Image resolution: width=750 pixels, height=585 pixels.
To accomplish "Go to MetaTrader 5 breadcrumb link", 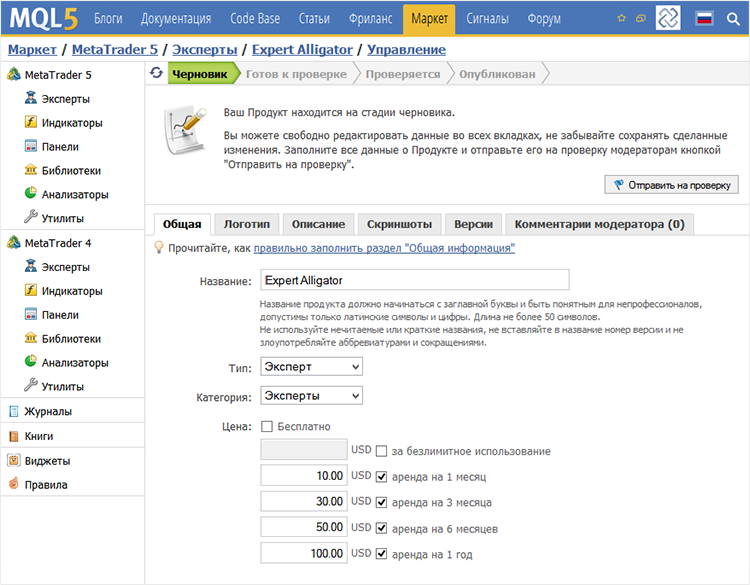I will click(x=115, y=50).
